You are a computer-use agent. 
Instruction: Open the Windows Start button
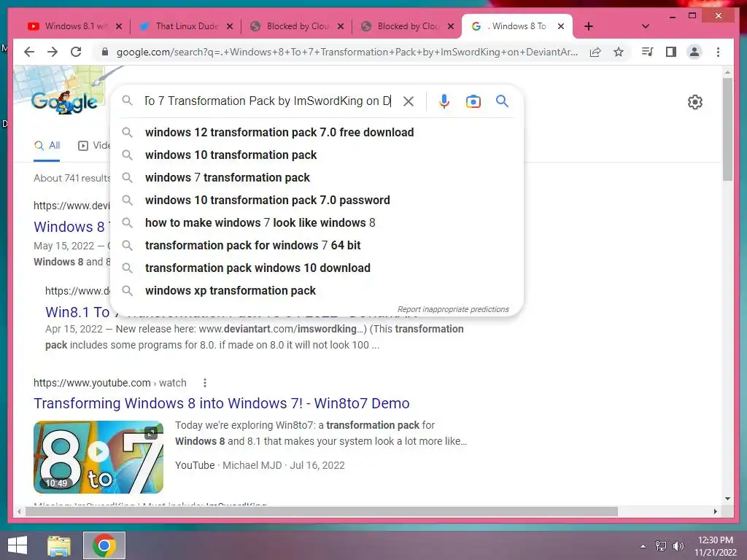(18, 545)
